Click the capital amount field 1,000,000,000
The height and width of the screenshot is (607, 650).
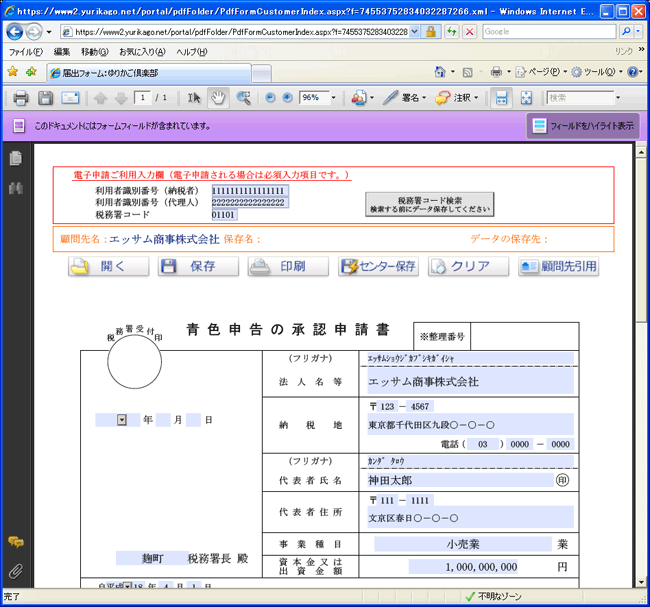tap(463, 566)
